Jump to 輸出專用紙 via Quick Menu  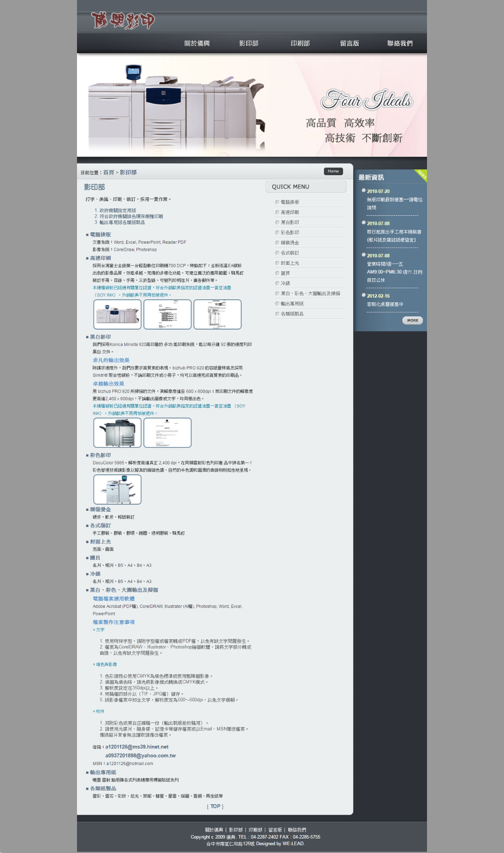point(292,304)
